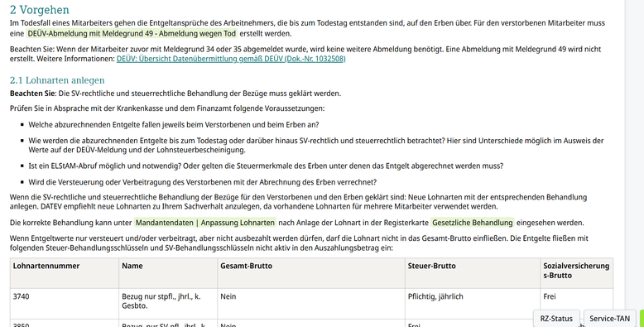Click the 'Sozialversicherungs-Brutto' column header
644x327 pixels.
pos(577,273)
